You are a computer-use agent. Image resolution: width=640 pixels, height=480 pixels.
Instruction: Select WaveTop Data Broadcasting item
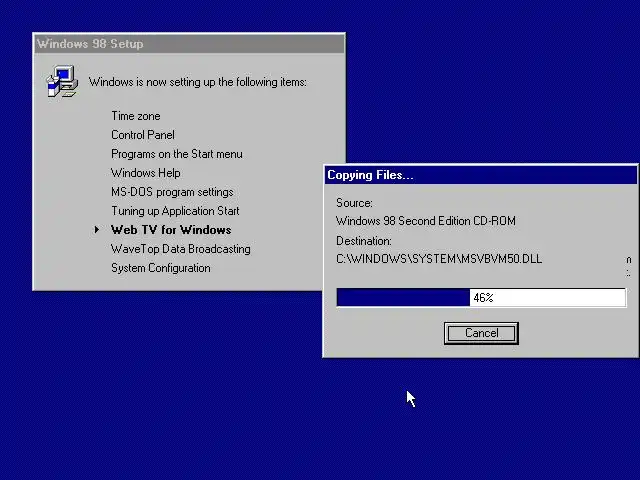click(181, 249)
